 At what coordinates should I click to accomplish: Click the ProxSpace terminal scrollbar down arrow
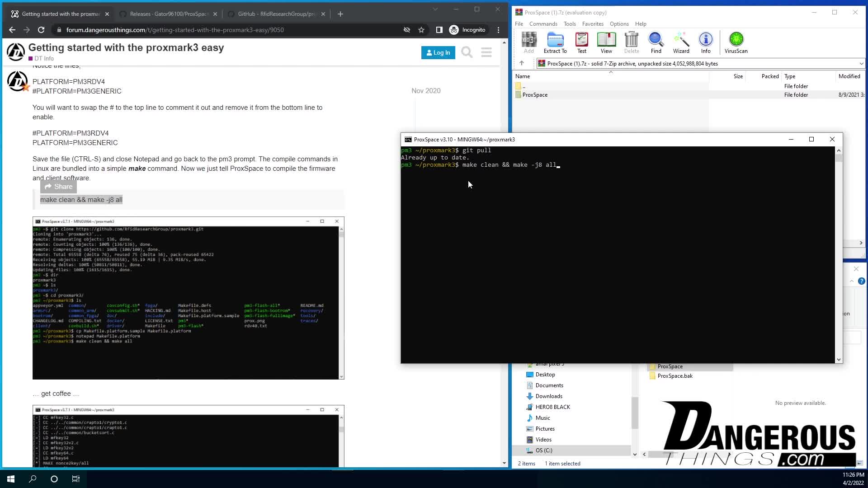pos(839,360)
